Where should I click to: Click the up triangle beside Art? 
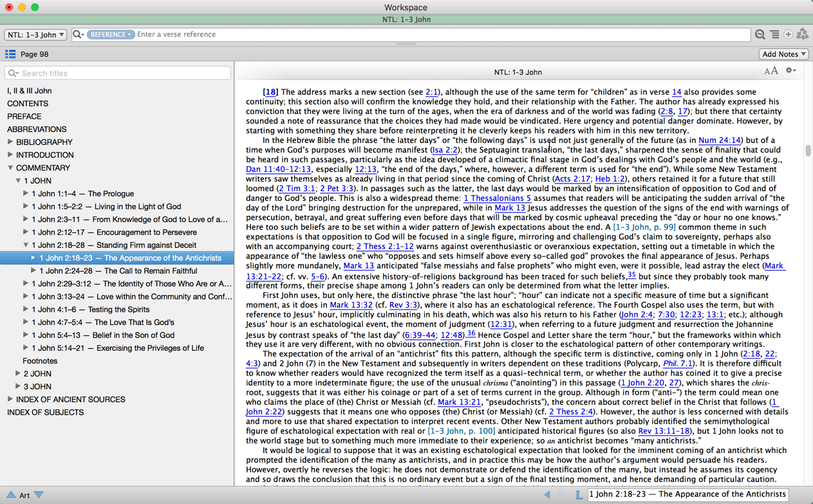click(11, 495)
